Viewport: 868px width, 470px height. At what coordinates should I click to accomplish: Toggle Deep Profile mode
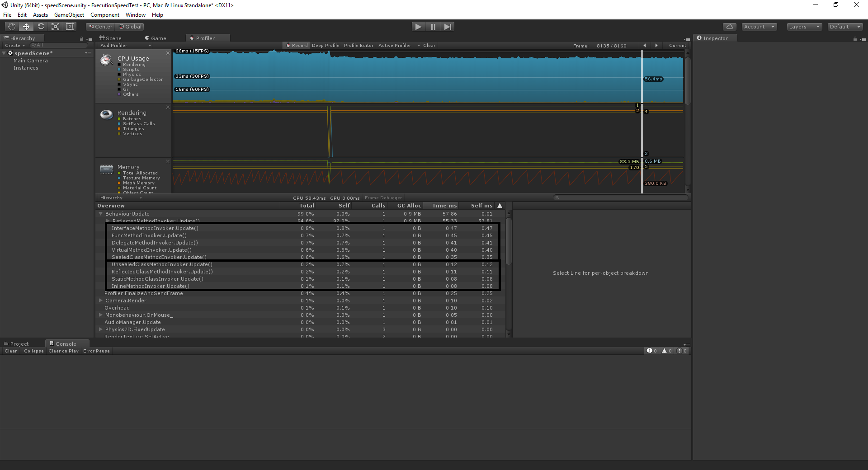(x=325, y=46)
